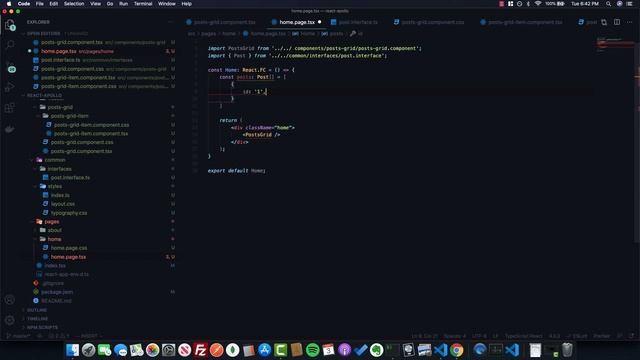
Task: Change language mode TypeScript React
Action: (x=523, y=336)
